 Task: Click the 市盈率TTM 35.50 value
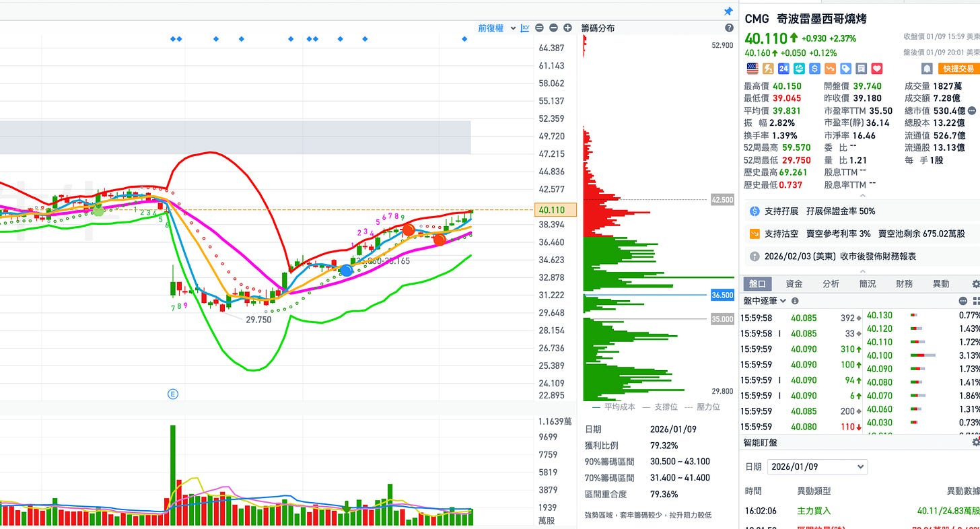tap(880, 110)
